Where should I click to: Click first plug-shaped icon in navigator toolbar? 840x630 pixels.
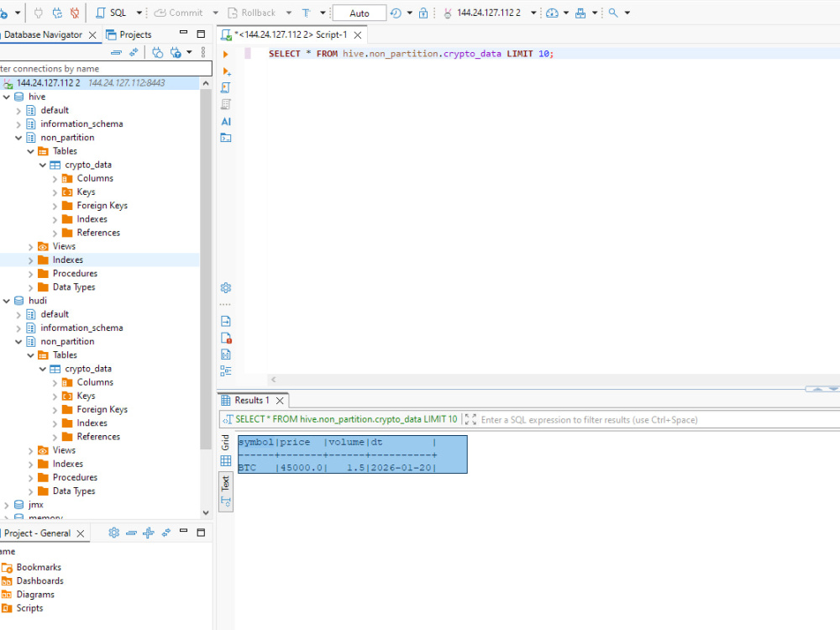pos(157,52)
